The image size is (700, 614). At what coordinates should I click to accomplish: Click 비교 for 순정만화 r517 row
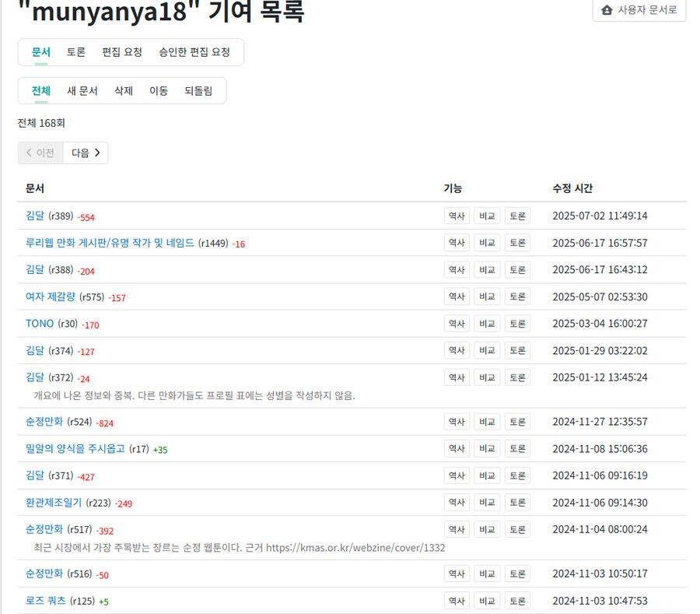pyautogui.click(x=487, y=530)
